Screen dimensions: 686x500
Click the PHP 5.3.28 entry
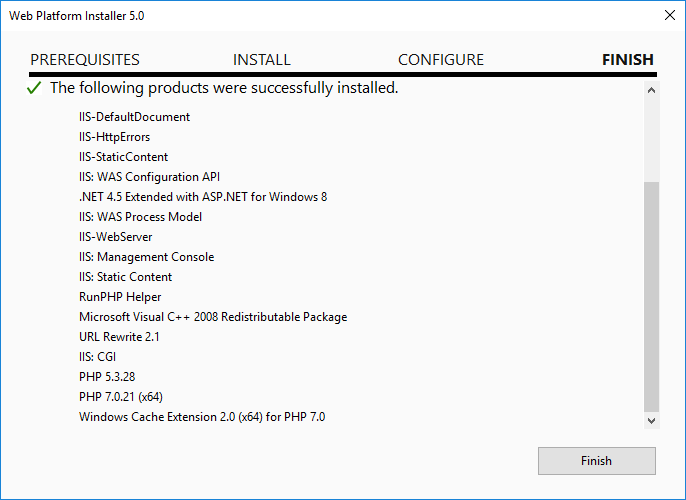[107, 377]
